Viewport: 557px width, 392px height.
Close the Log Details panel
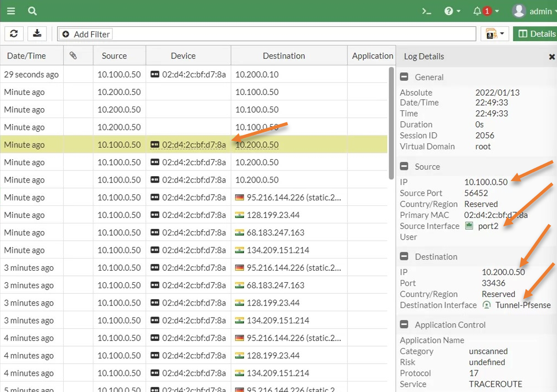(552, 56)
